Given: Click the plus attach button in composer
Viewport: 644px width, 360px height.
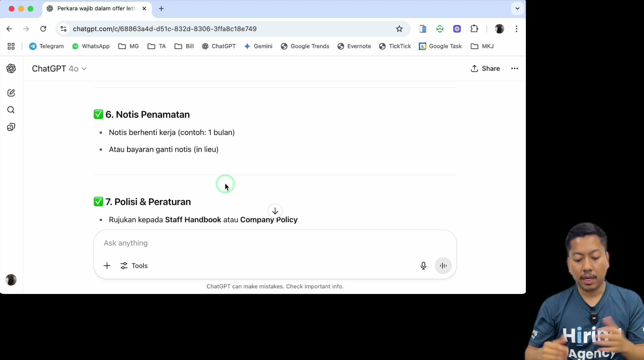Looking at the screenshot, I should pos(107,266).
